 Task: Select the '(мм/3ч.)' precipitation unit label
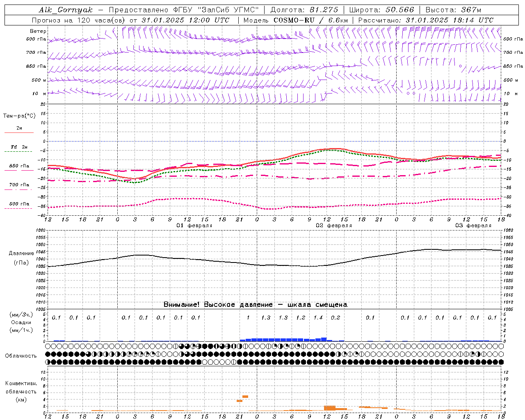[21, 315]
